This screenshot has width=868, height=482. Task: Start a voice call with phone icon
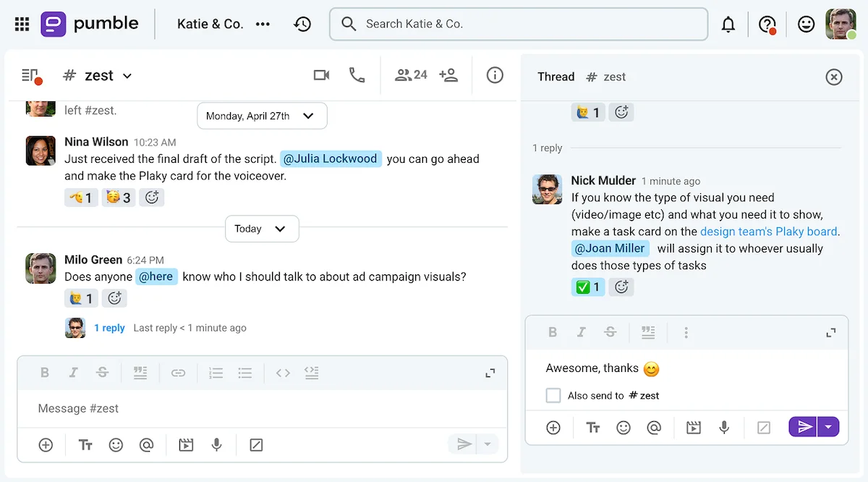point(357,75)
